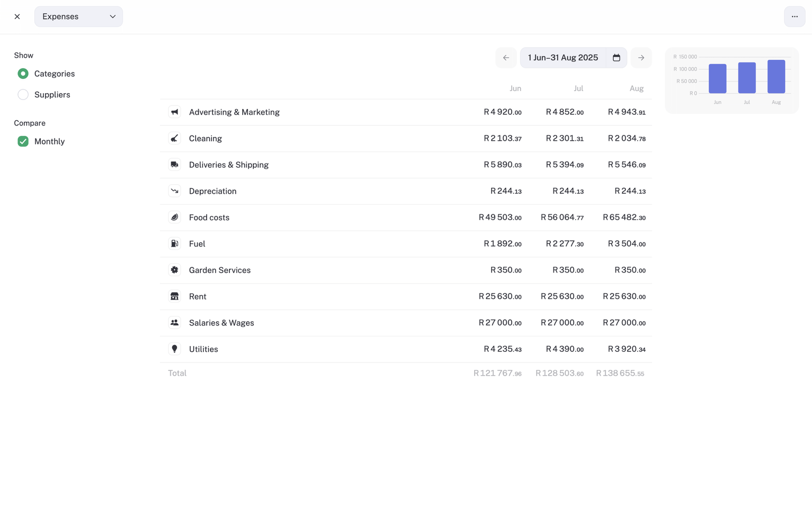This screenshot has height=508, width=812.
Task: Click the broom icon beside Cleaning
Action: [174, 139]
